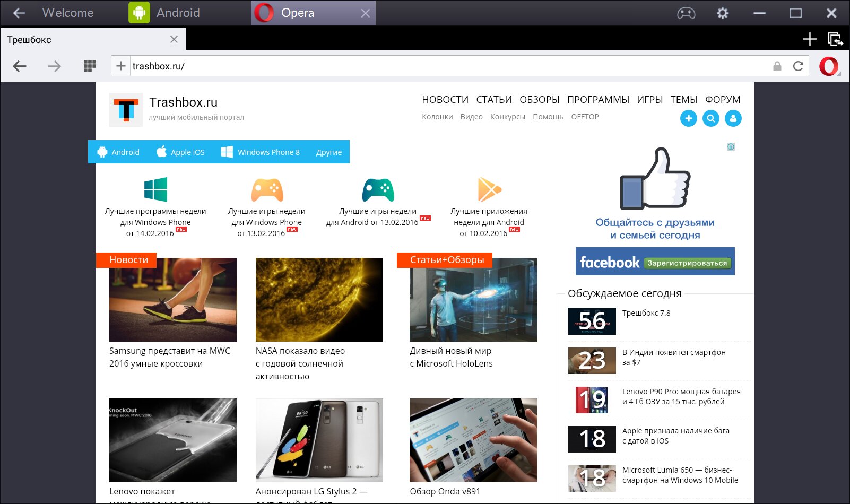Go to the Видео section
Screen dimensions: 850x504
[x=472, y=117]
